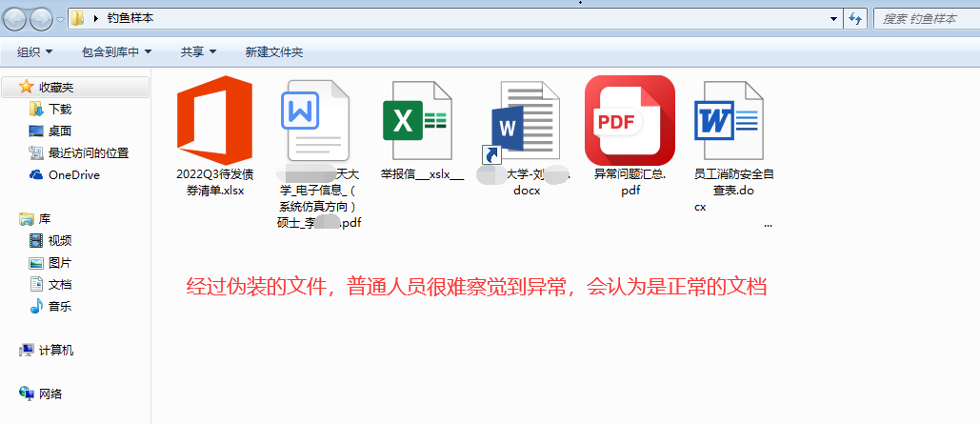Open 桌面 in the navigation pane
The image size is (980, 424).
[60, 131]
